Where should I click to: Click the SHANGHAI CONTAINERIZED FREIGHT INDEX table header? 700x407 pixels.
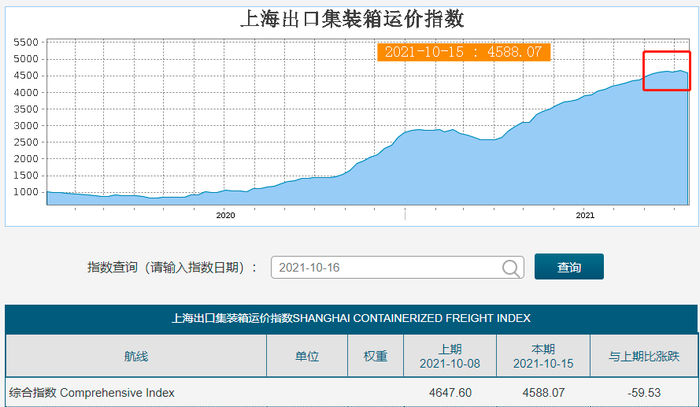click(351, 318)
